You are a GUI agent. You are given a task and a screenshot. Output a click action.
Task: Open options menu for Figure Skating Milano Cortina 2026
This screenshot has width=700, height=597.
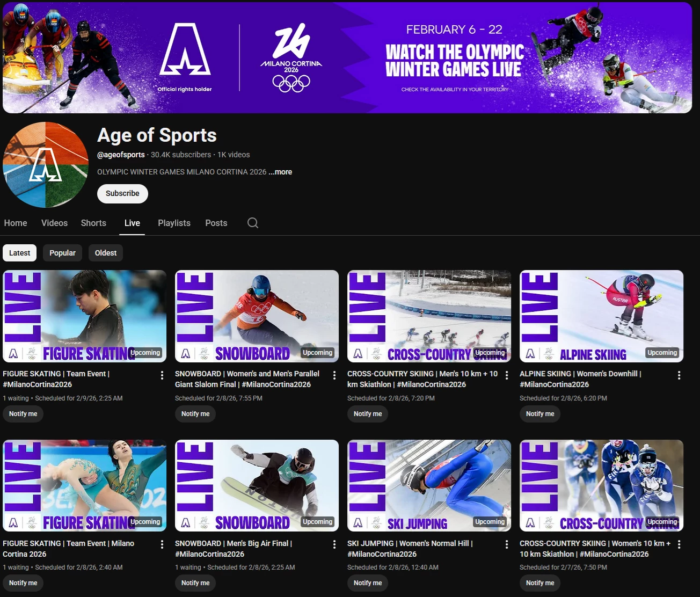[162, 544]
